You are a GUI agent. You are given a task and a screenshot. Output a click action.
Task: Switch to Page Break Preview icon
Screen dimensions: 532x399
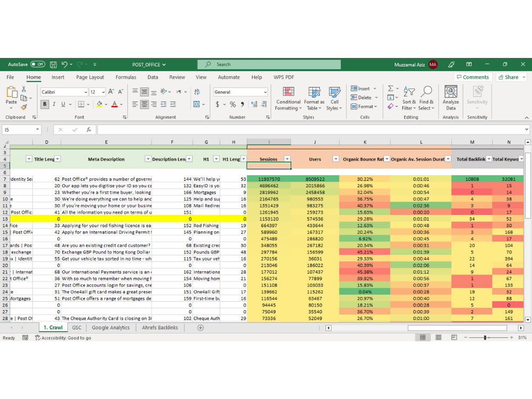454,337
